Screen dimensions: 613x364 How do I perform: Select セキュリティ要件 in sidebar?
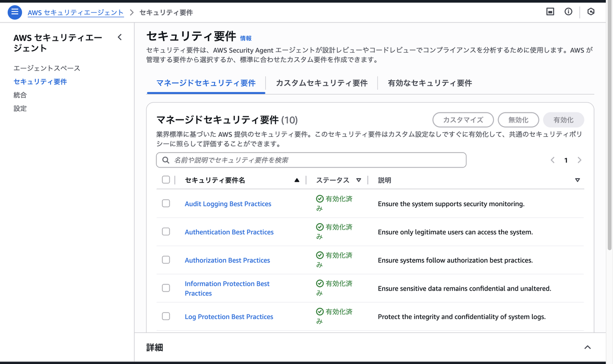[40, 82]
